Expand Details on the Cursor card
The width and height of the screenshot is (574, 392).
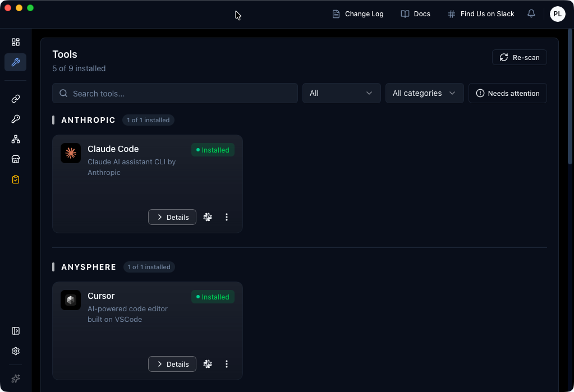tap(172, 364)
